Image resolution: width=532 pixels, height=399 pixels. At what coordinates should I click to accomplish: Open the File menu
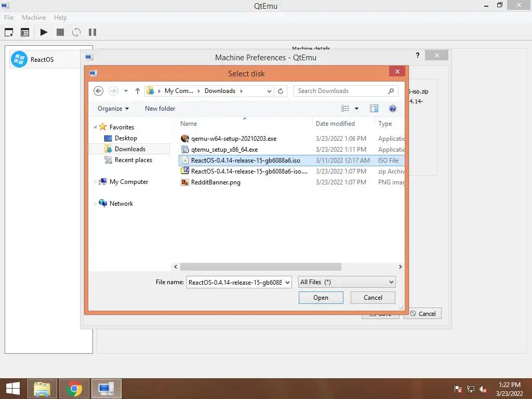tap(9, 17)
